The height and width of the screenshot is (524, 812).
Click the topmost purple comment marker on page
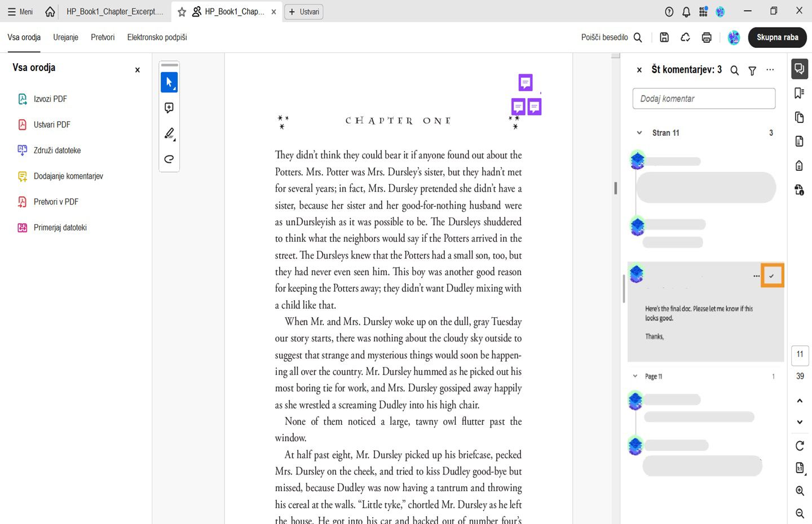click(526, 82)
